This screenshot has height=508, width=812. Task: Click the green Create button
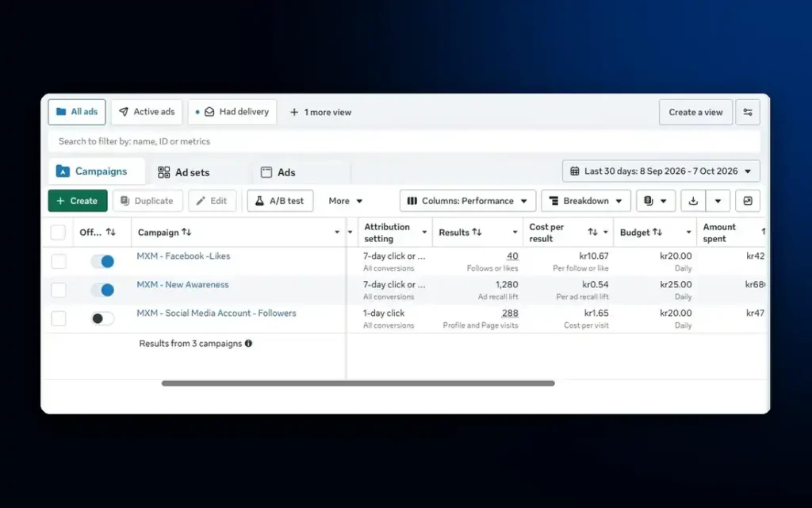(x=78, y=201)
